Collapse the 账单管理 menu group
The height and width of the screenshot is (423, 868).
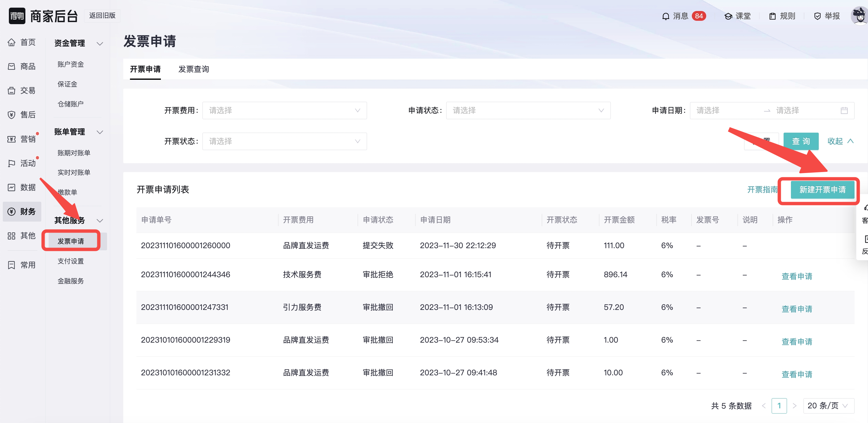pos(100,132)
